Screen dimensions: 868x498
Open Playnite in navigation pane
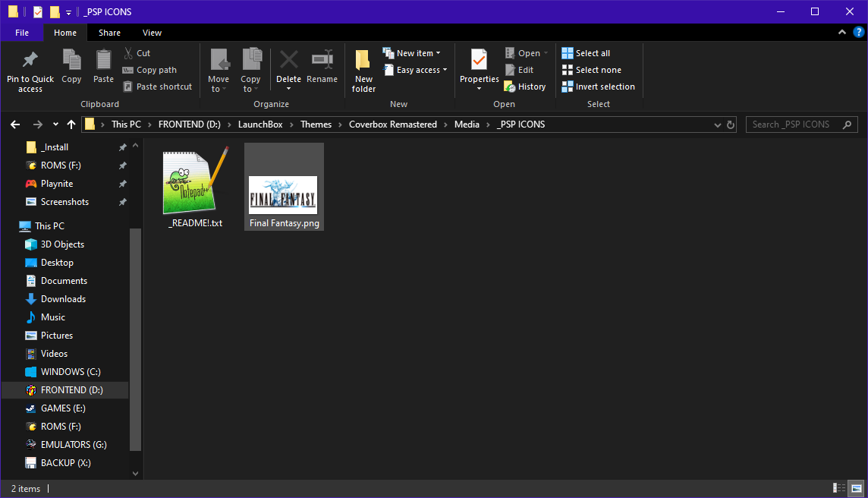tap(56, 184)
